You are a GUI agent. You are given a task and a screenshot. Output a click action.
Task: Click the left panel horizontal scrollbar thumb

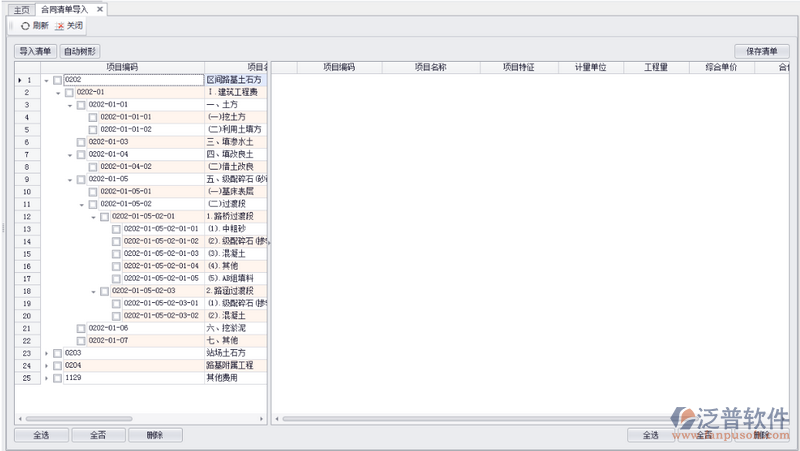(x=79, y=419)
